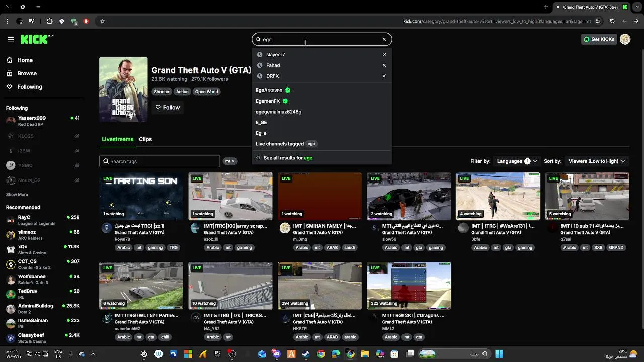Click the Action category tag
Image resolution: width=644 pixels, height=362 pixels.
point(182,92)
